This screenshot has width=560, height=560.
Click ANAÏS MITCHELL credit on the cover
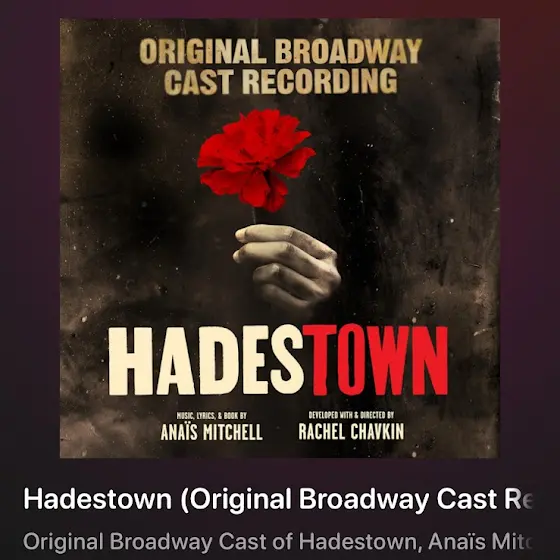[211, 432]
